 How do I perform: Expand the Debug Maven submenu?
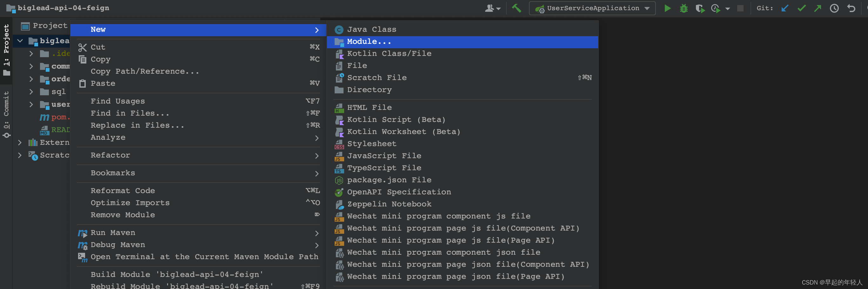tap(198, 245)
